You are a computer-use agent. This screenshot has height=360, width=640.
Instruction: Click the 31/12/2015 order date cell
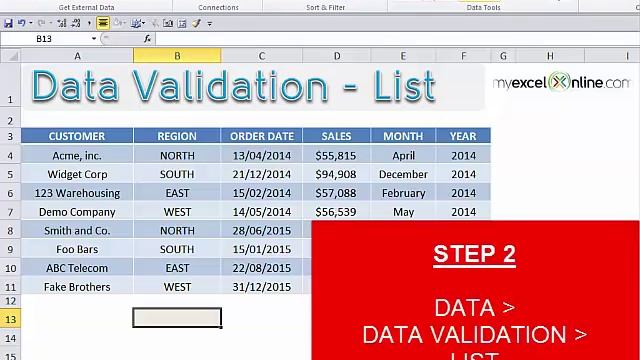pyautogui.click(x=262, y=287)
